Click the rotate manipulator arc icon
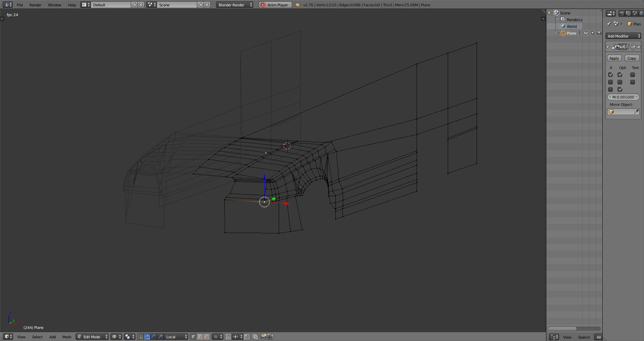This screenshot has width=644, height=341. point(154,337)
